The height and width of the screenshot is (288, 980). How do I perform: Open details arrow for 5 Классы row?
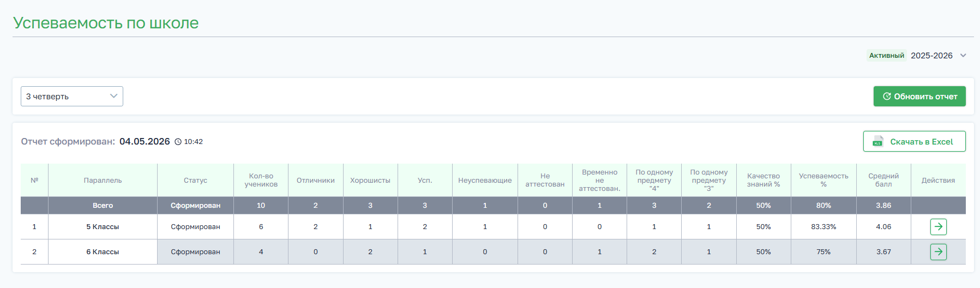[938, 226]
